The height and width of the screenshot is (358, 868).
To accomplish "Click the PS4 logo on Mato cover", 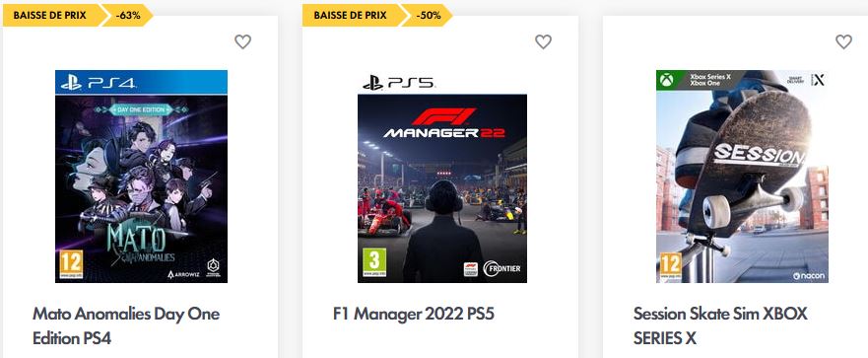I will 99,83.
